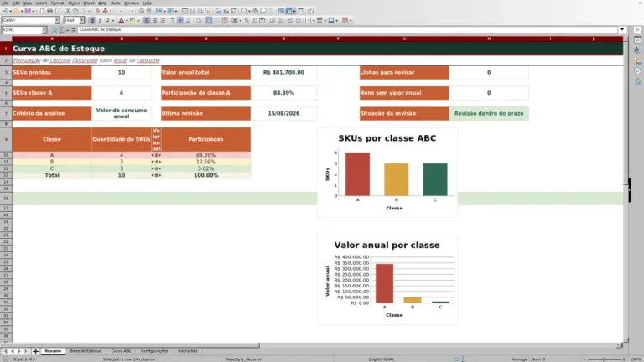The height and width of the screenshot is (362, 644).
Task: Click the Sum sigma icon in formula bar
Action: [x=62, y=30]
